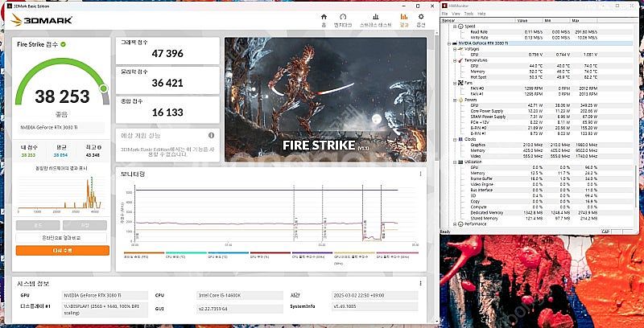644x328 pixels.
Task: Collapse the Speed node in HWMonitor
Action: click(x=455, y=27)
